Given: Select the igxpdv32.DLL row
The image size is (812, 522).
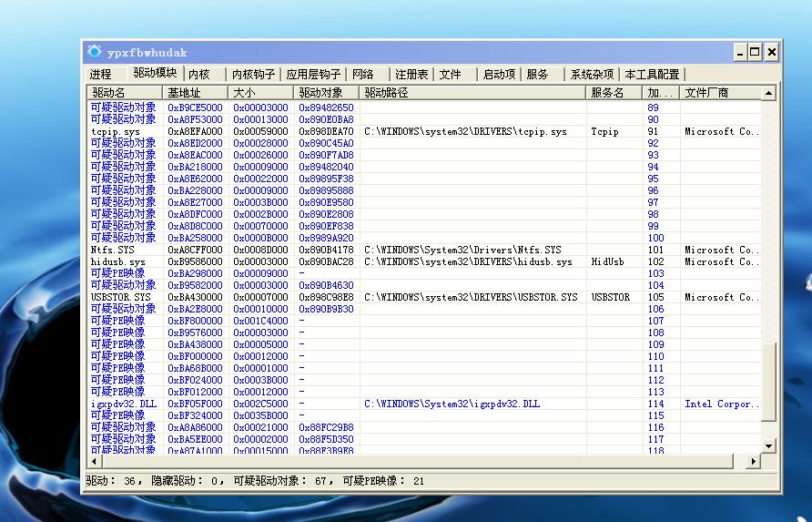Looking at the screenshot, I should pyautogui.click(x=424, y=404).
